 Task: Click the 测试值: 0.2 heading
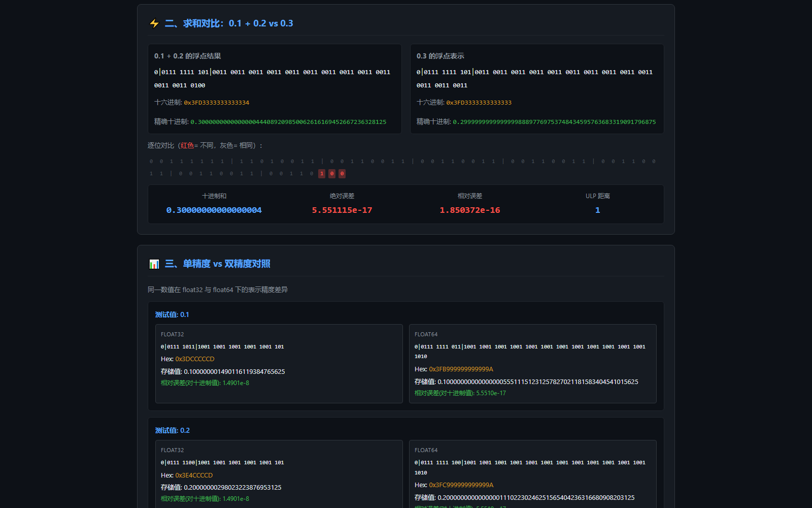pyautogui.click(x=172, y=431)
